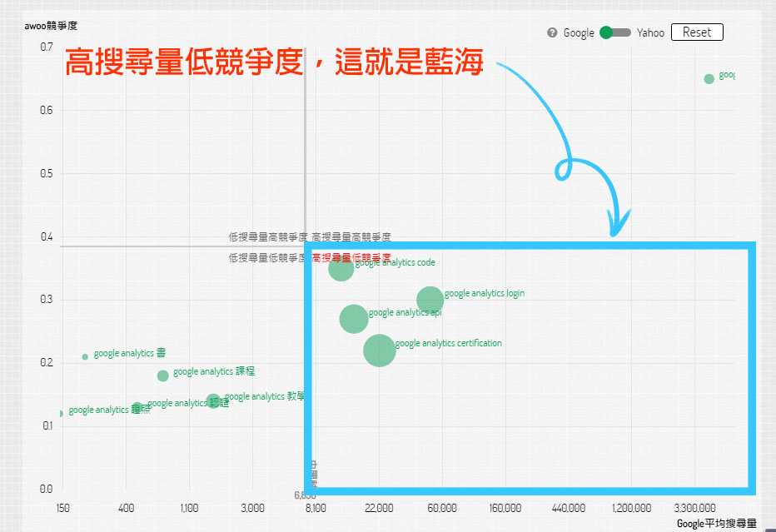Click the 0.4 y-axis tick label
The height and width of the screenshot is (532, 776).
coord(47,237)
